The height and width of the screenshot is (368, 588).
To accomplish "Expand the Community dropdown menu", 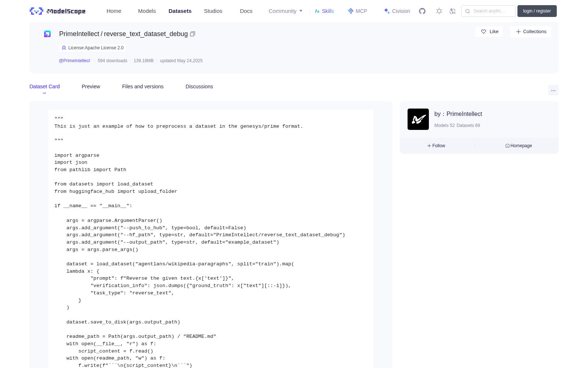I will pos(286,11).
